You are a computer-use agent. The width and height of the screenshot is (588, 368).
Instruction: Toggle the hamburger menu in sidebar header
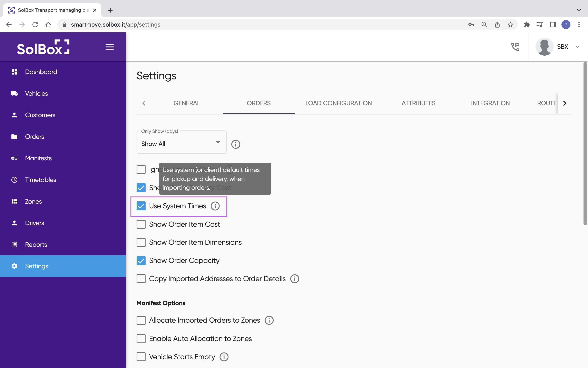(110, 47)
